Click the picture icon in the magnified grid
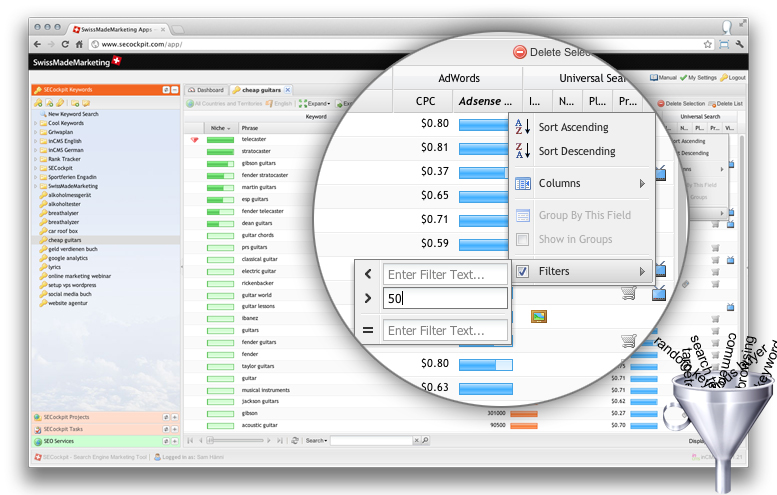The image size is (777, 495). [539, 316]
